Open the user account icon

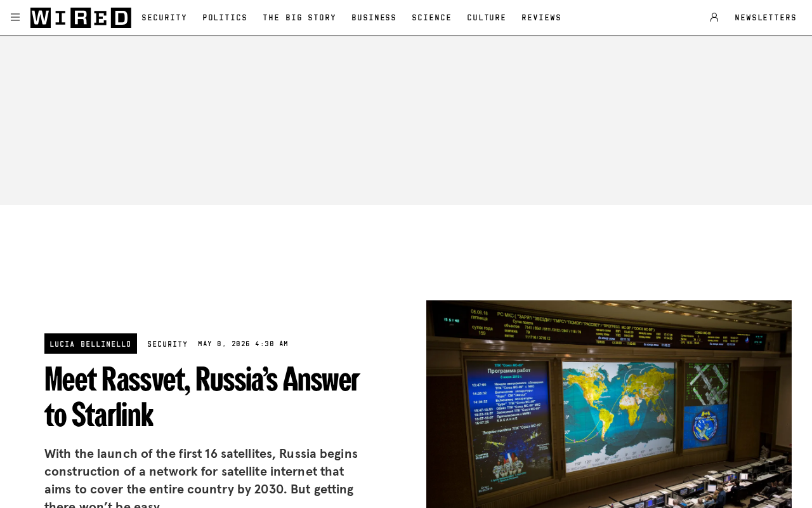point(714,17)
